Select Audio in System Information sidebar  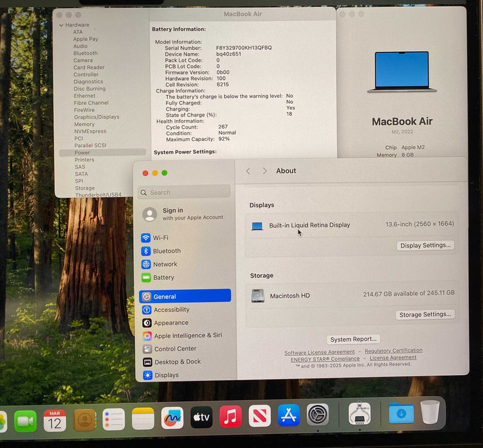pyautogui.click(x=80, y=46)
